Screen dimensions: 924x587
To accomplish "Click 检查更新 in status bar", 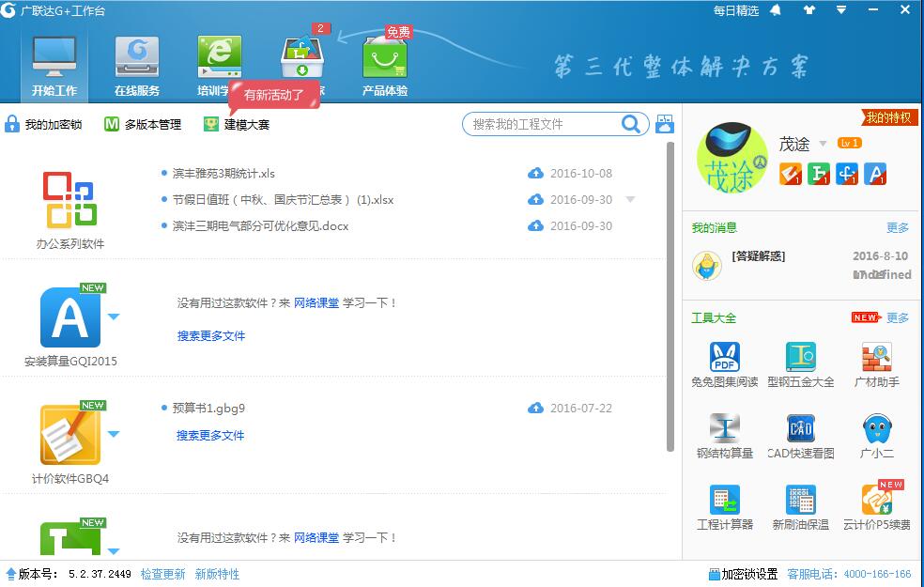I will coord(163,574).
